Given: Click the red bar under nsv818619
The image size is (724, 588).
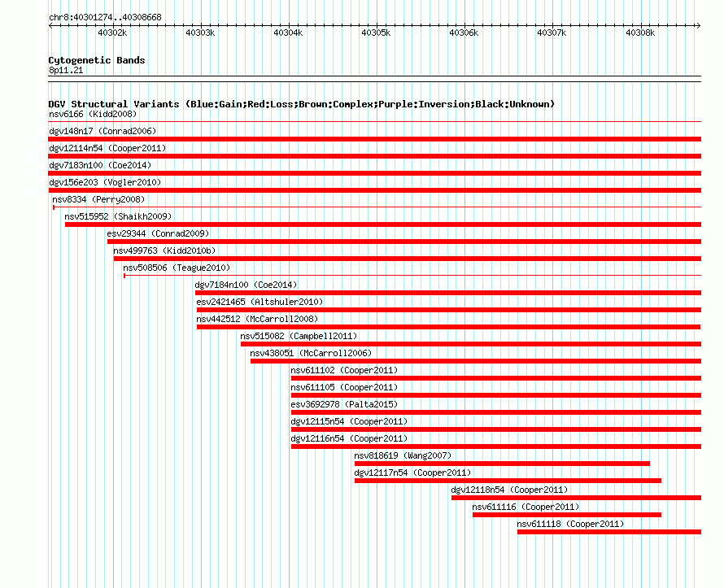Looking at the screenshot, I should tap(503, 464).
